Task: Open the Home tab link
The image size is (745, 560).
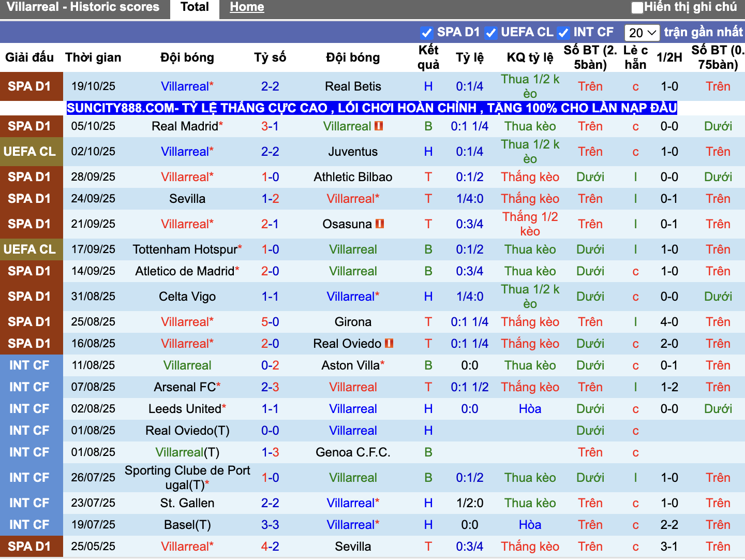Action: click(247, 7)
